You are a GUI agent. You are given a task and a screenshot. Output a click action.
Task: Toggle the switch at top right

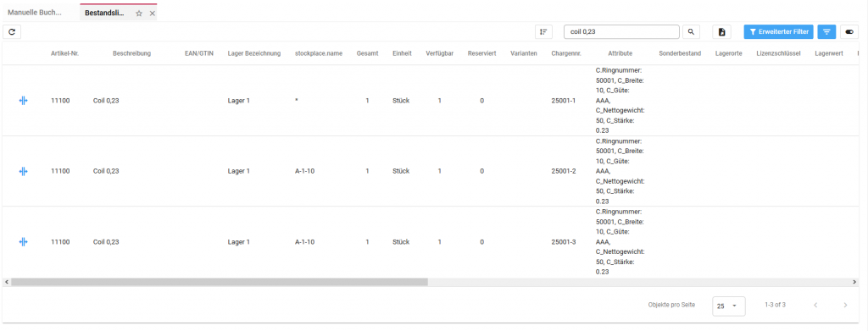pyautogui.click(x=849, y=32)
